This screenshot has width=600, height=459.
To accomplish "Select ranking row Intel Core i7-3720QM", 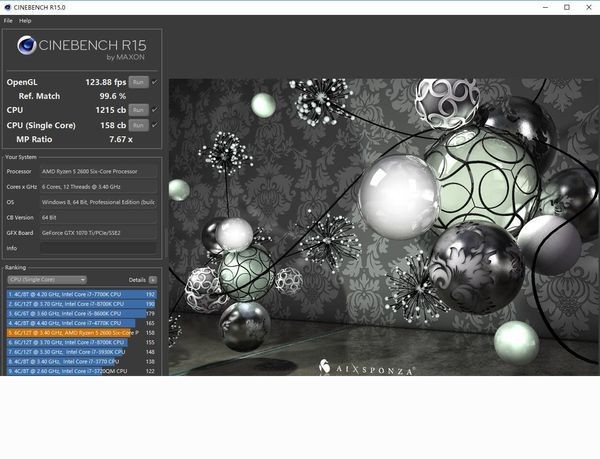I will [x=82, y=371].
